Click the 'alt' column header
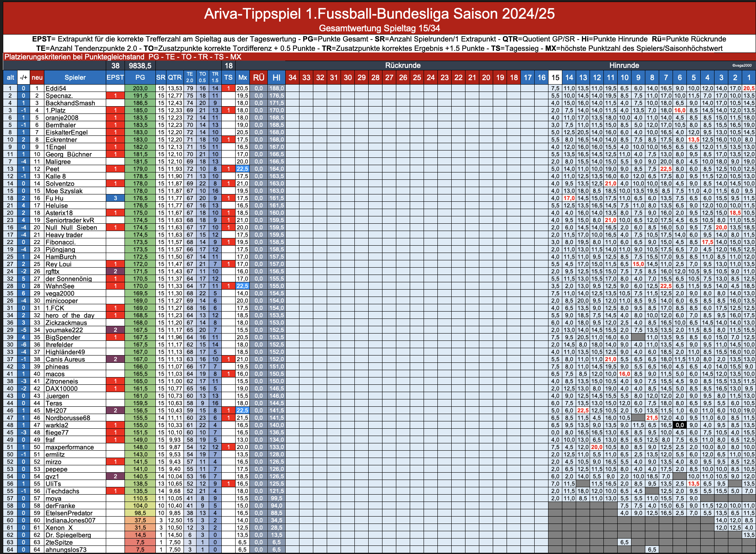756x554 pixels. [11, 77]
